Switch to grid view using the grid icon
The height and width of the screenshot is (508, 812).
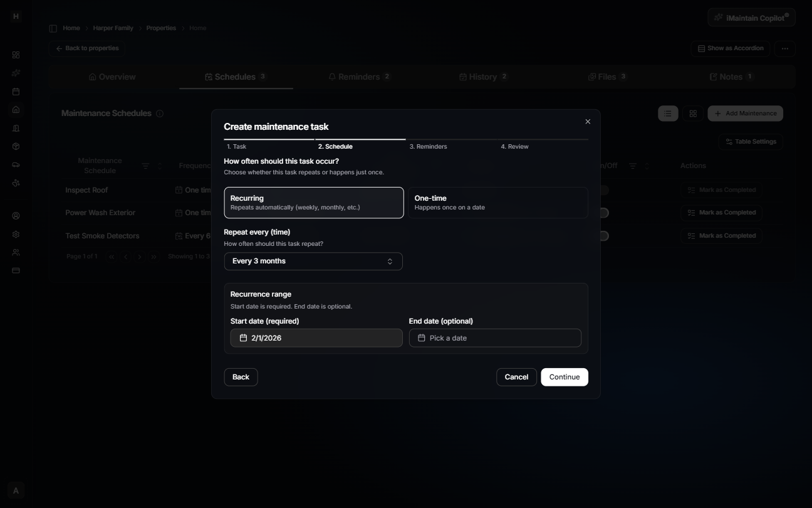(693, 114)
